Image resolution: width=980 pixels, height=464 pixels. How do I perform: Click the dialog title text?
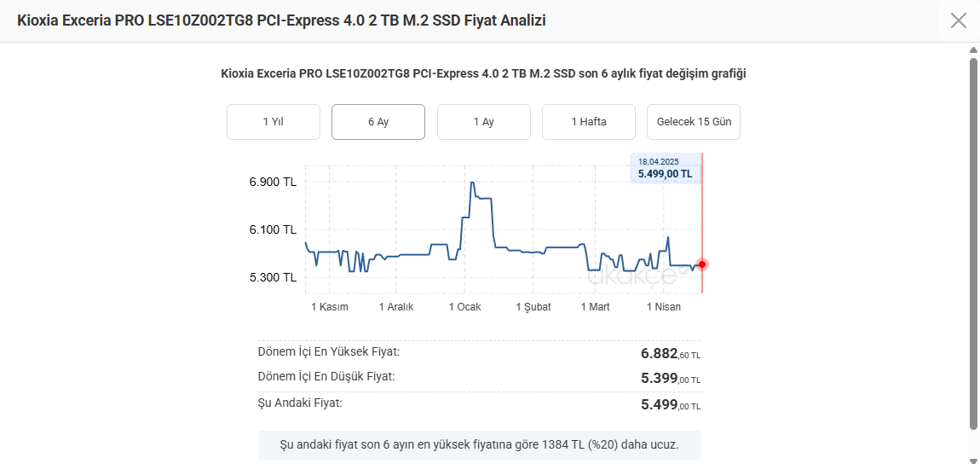coord(281,20)
